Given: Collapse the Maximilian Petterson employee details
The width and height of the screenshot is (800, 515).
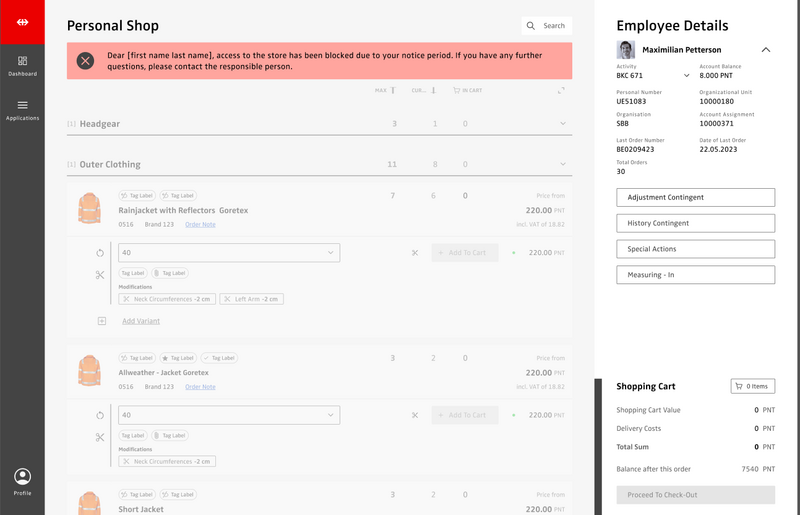Looking at the screenshot, I should (x=766, y=49).
